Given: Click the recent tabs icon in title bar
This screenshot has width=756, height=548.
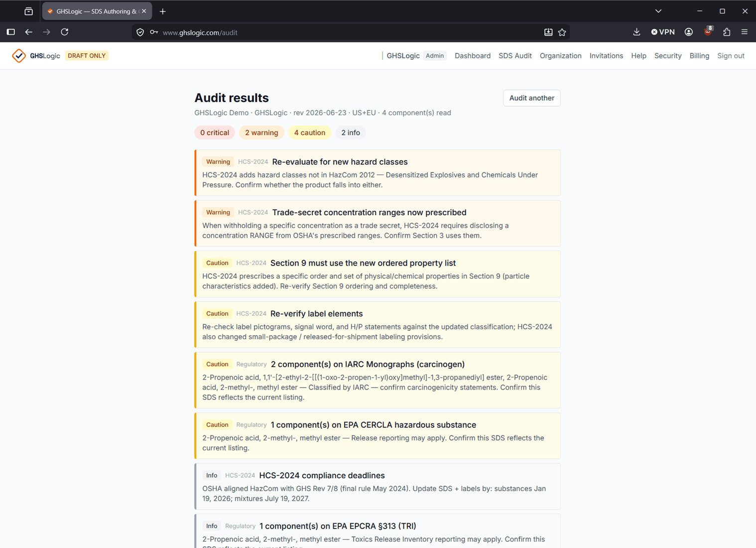Looking at the screenshot, I should tap(28, 11).
